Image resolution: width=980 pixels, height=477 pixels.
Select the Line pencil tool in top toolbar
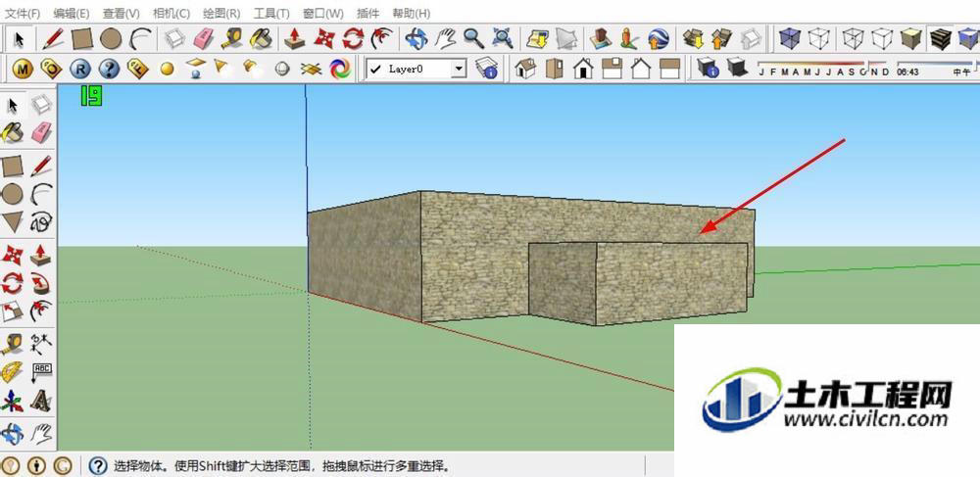53,39
